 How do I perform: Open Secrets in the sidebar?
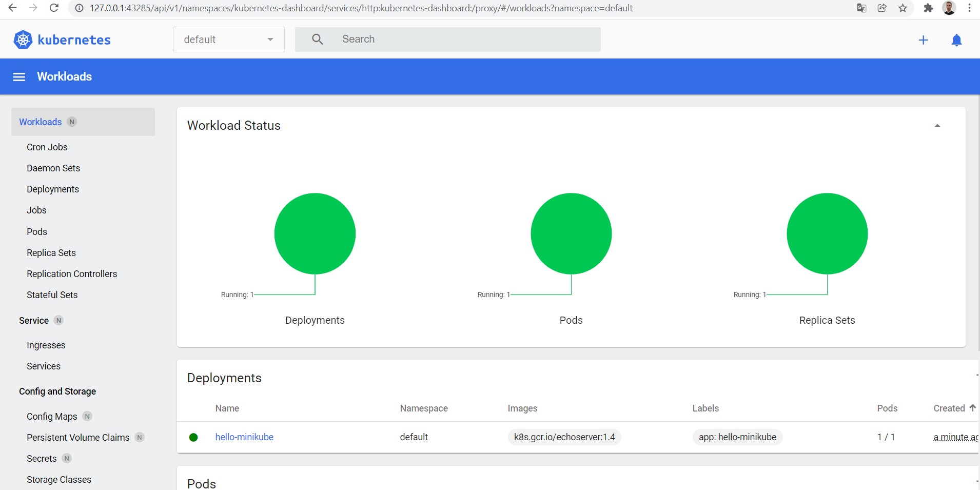pyautogui.click(x=42, y=459)
